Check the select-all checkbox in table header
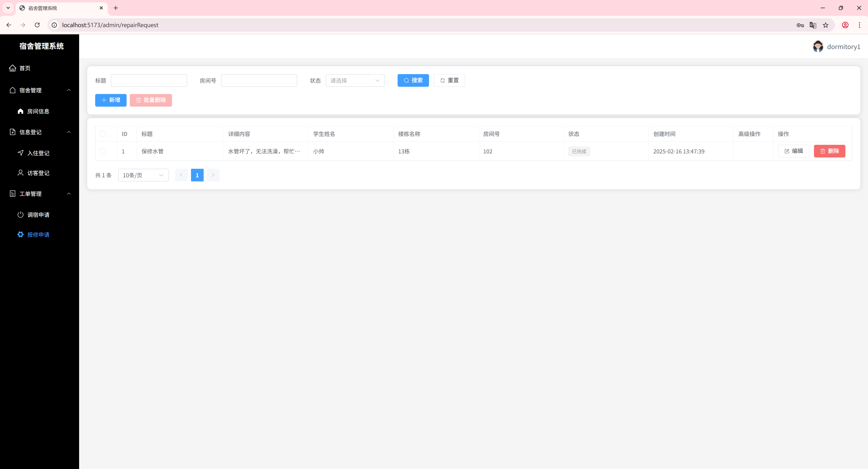868x469 pixels. tap(103, 134)
